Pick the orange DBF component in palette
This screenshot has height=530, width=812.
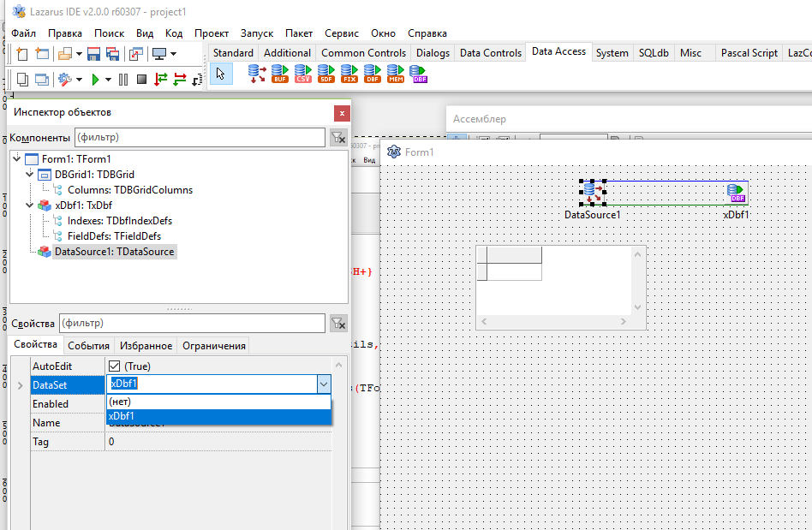[x=373, y=74]
